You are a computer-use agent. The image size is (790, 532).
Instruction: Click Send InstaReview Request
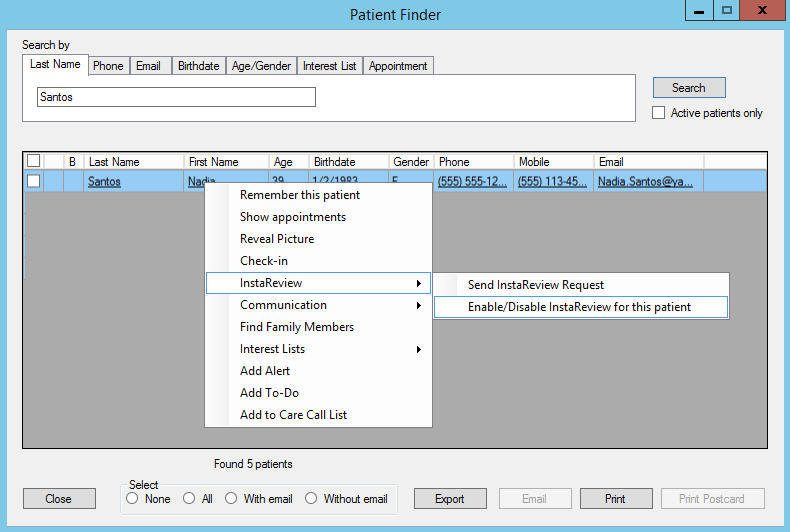[x=581, y=285]
